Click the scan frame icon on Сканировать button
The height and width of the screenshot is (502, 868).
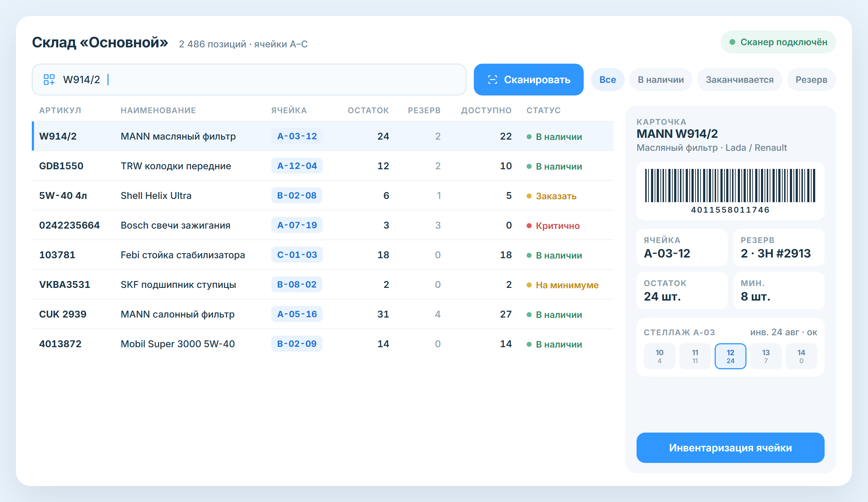point(493,80)
